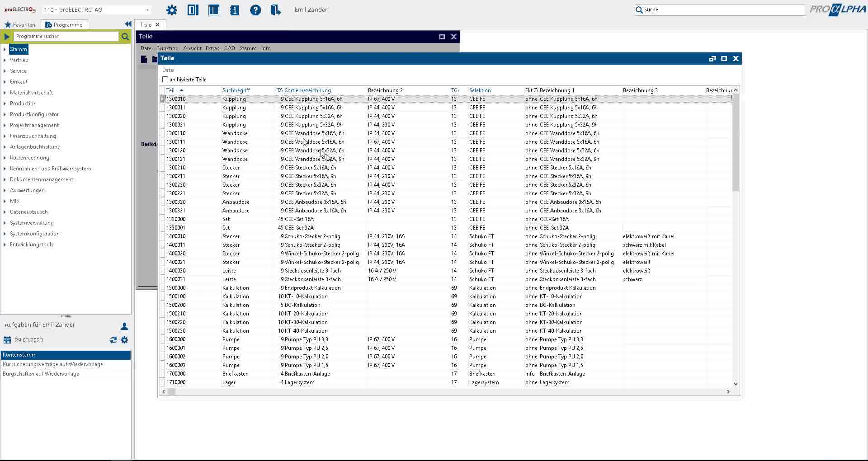Screen dimensions: 868x461
Task: Open the Ansicht menu in Teile window
Action: (x=193, y=48)
